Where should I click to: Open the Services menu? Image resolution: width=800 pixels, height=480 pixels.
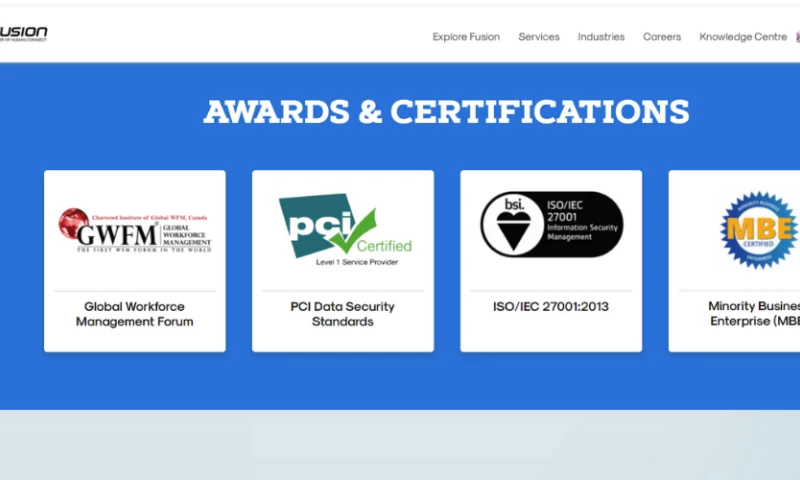(539, 37)
